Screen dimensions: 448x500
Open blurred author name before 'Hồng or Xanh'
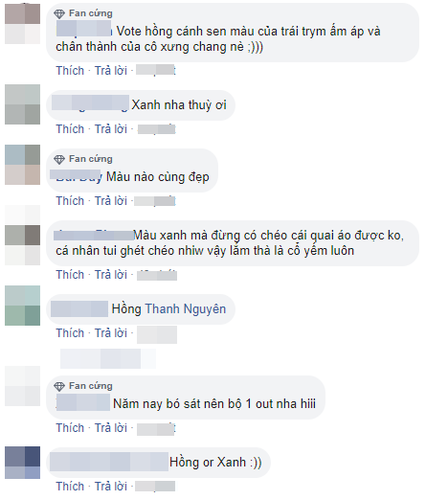(109, 462)
